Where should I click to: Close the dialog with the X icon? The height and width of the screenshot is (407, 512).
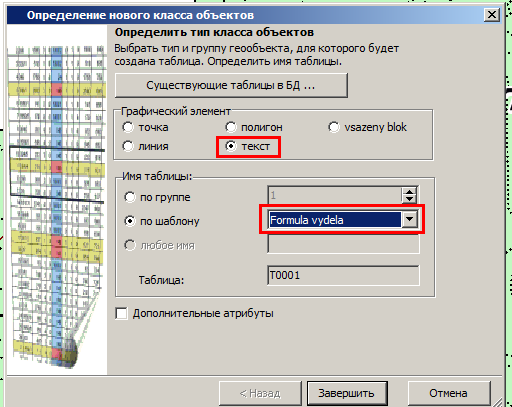(492, 15)
